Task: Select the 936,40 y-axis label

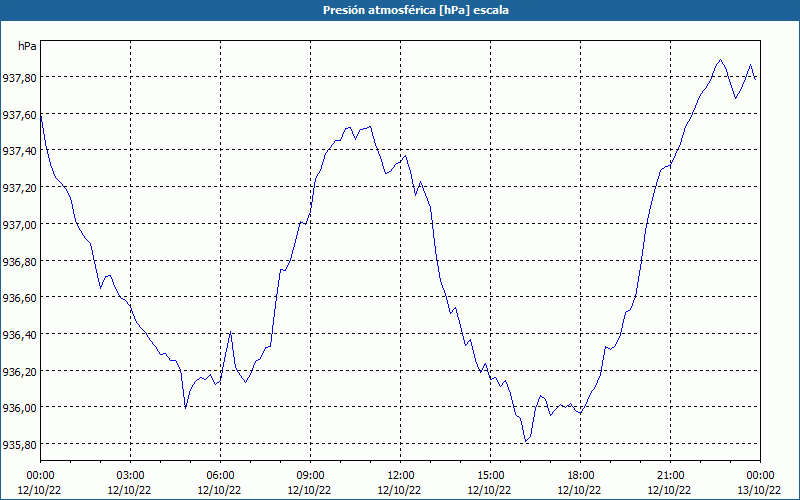Action: [19, 335]
